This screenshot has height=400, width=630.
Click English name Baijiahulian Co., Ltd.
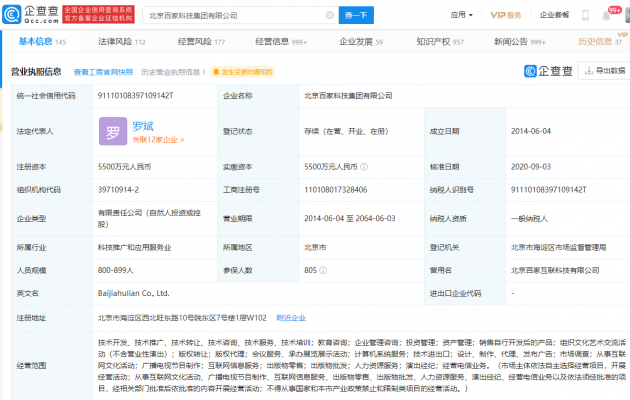[x=133, y=293]
